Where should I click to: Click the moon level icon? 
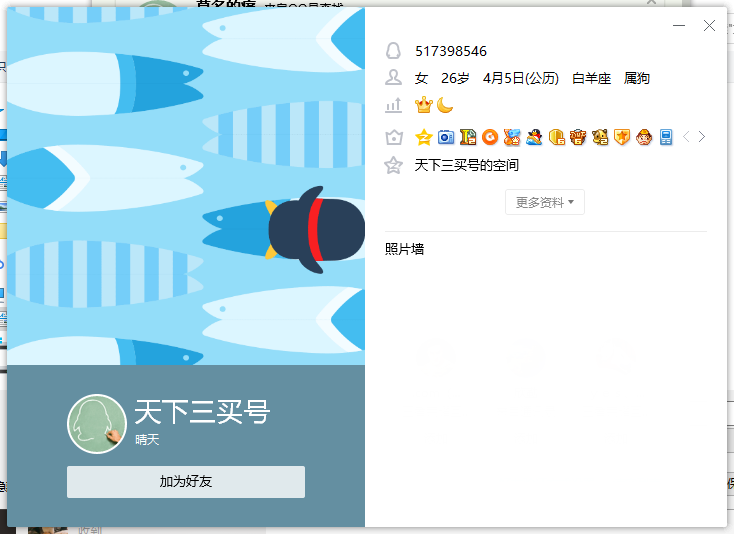click(x=445, y=105)
